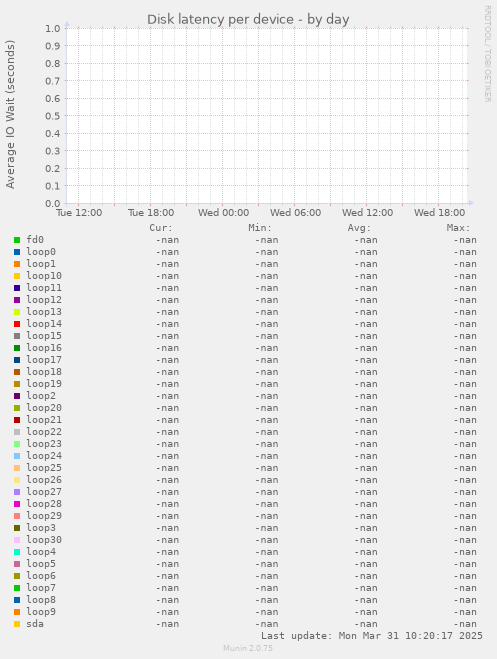497x659 pixels.
Task: Select the loop5 legend label
Action: (41, 564)
